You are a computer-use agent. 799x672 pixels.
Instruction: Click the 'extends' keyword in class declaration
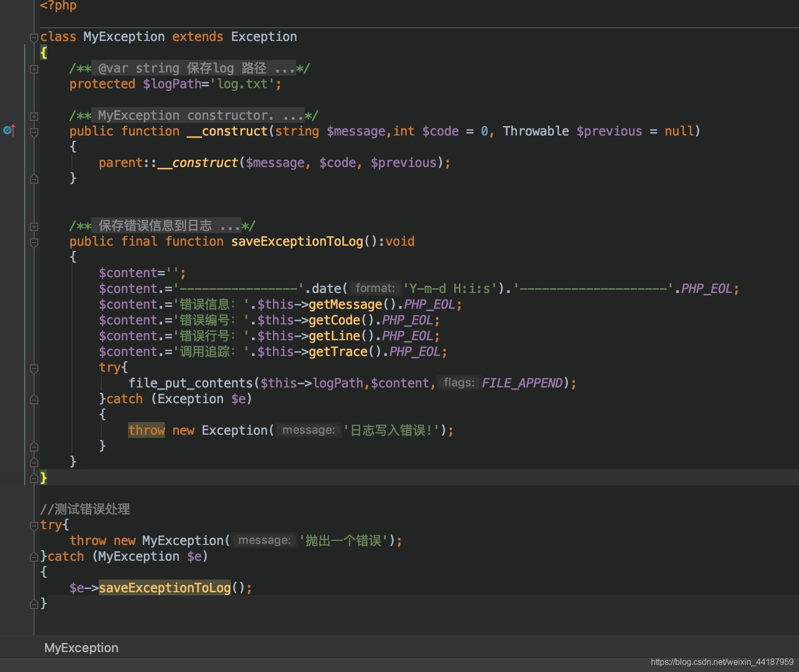click(x=197, y=37)
